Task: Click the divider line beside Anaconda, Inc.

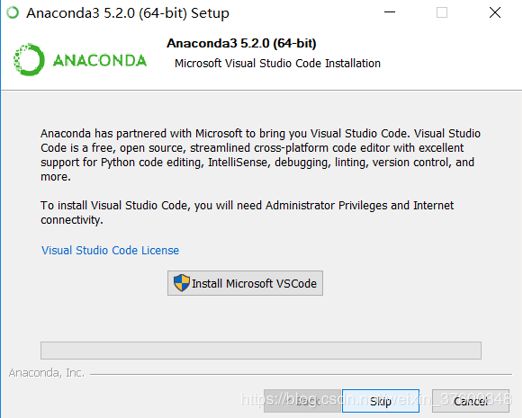Action: pyautogui.click(x=301, y=374)
